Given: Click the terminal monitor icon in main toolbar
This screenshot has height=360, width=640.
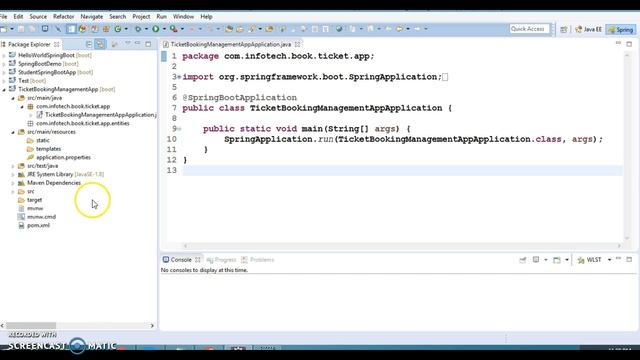Looking at the screenshot, I should (x=45, y=29).
